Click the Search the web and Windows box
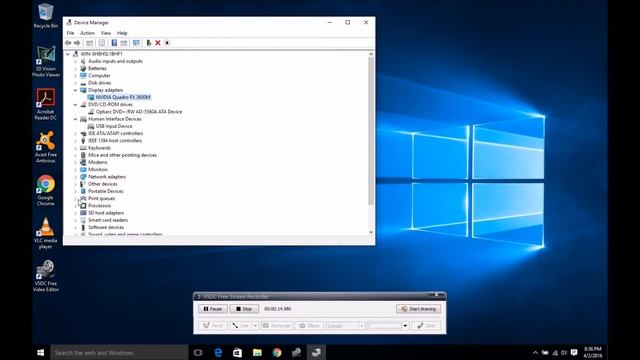Image resolution: width=640 pixels, height=360 pixels. [x=119, y=353]
